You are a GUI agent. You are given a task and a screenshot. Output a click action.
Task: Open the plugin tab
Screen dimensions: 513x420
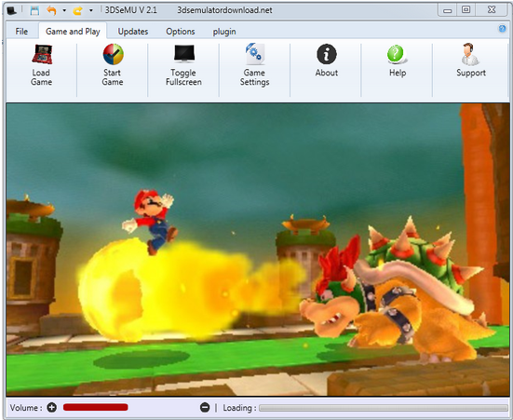click(224, 32)
